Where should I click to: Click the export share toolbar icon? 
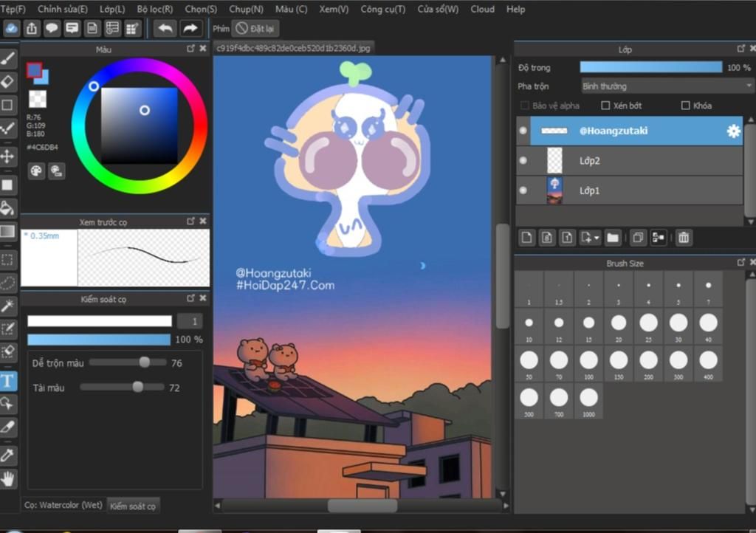tap(32, 29)
